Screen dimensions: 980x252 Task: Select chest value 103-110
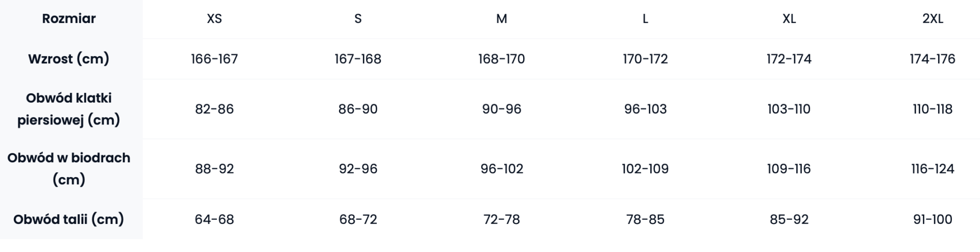(789, 109)
